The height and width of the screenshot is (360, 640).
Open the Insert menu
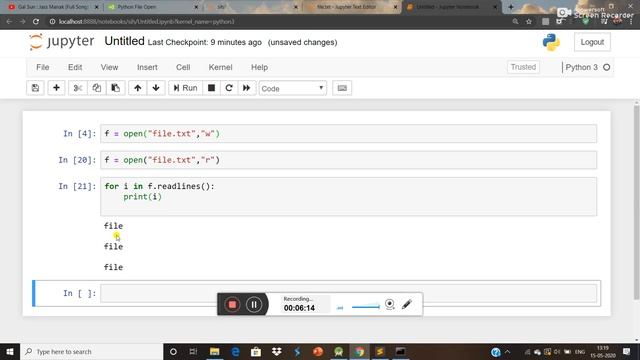[x=147, y=67]
